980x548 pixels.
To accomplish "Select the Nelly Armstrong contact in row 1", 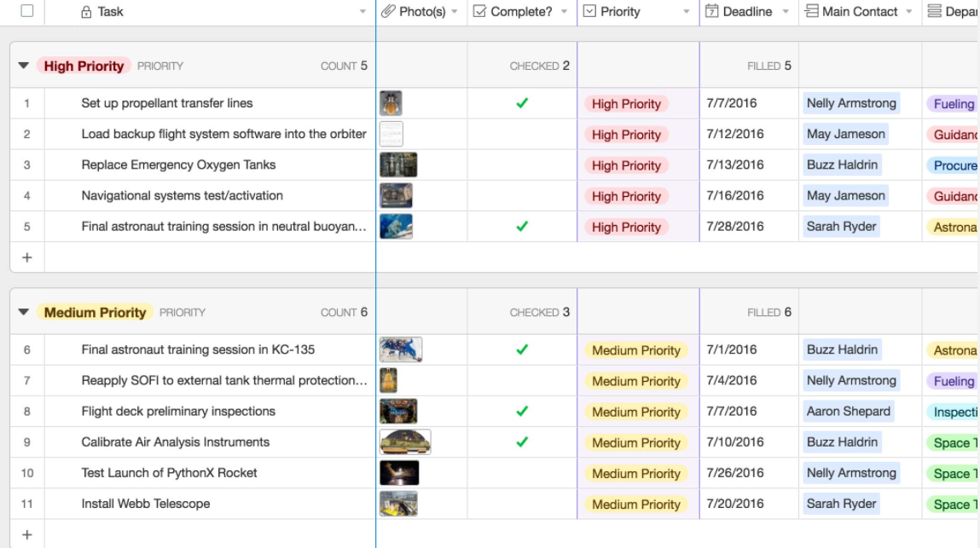I will click(851, 103).
